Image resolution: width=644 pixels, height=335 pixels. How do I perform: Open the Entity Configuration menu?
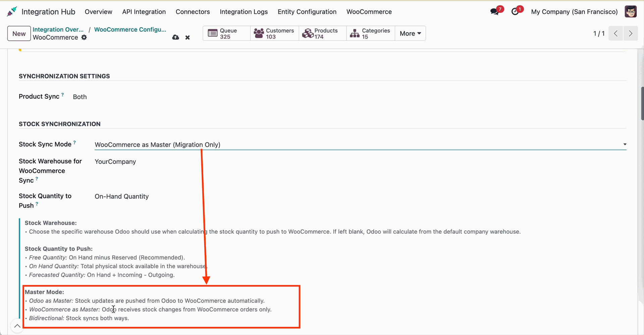click(307, 12)
